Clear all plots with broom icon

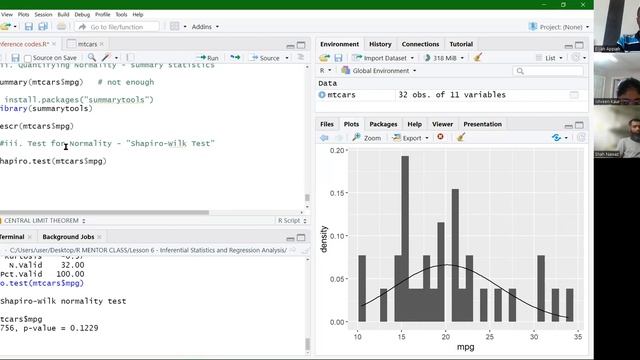(x=461, y=138)
